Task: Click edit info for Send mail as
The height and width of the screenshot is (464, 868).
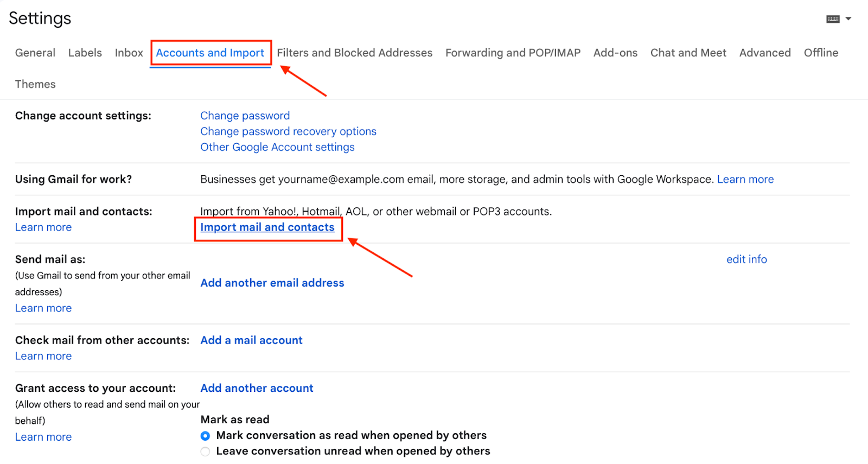Action: coord(746,259)
